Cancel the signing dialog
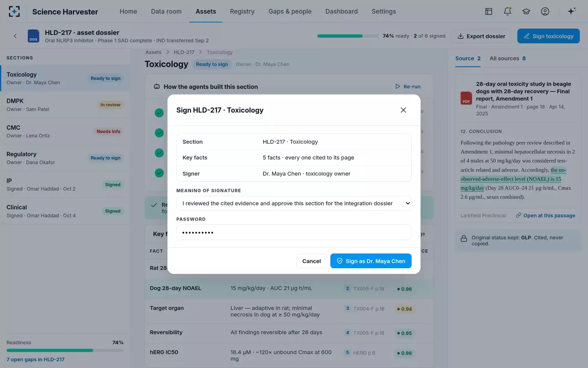 pos(312,261)
